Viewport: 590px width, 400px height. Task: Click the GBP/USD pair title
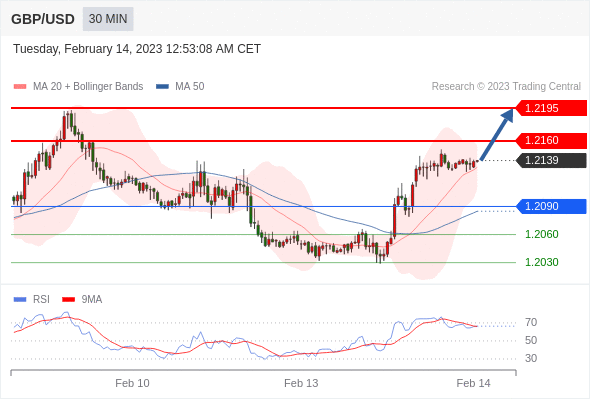[43, 19]
